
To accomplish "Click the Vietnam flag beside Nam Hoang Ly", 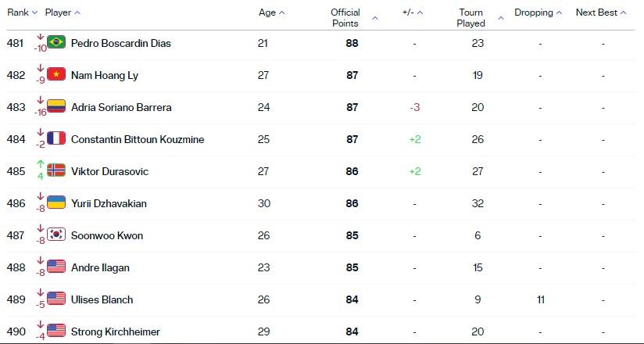I will [56, 74].
